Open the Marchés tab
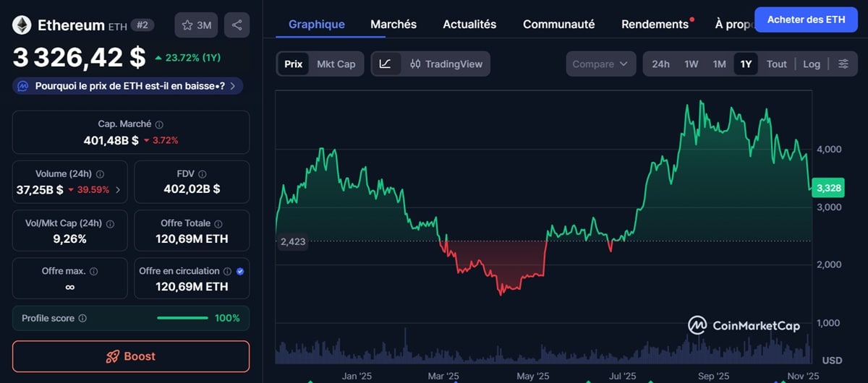868x383 pixels. coord(393,24)
